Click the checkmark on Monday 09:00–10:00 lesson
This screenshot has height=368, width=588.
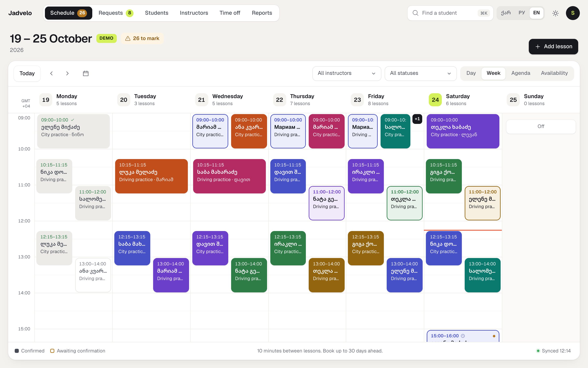(x=72, y=120)
